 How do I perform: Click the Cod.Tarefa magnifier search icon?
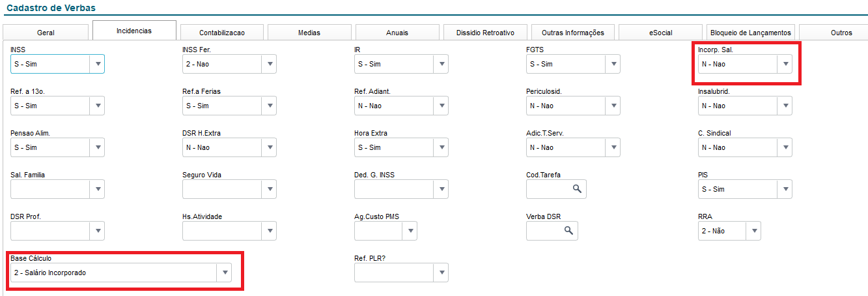[x=577, y=189]
